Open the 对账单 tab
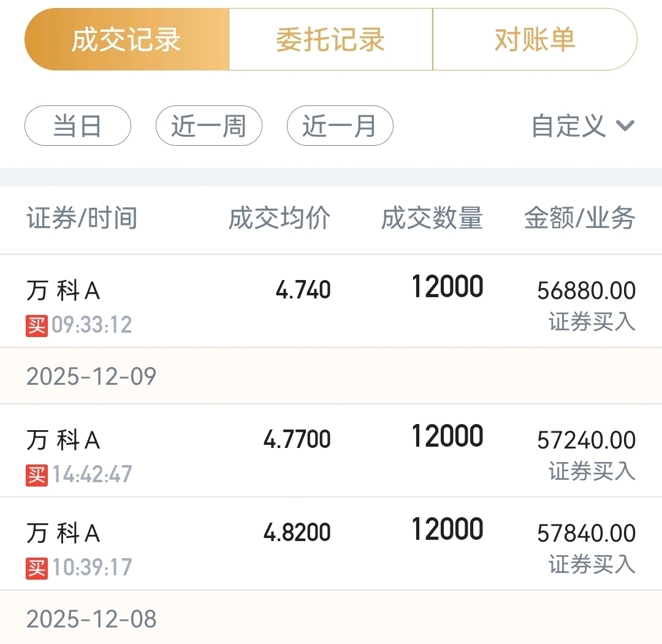Image resolution: width=662 pixels, height=644 pixels. (x=535, y=39)
